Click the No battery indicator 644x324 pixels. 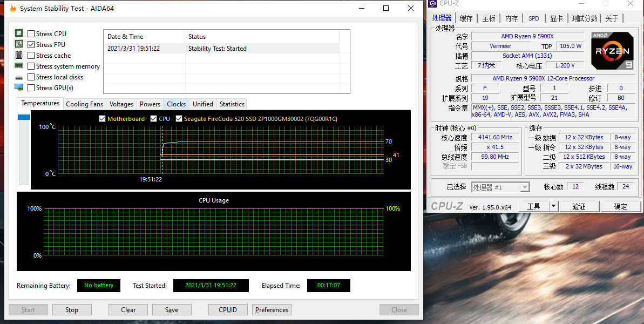tap(99, 286)
